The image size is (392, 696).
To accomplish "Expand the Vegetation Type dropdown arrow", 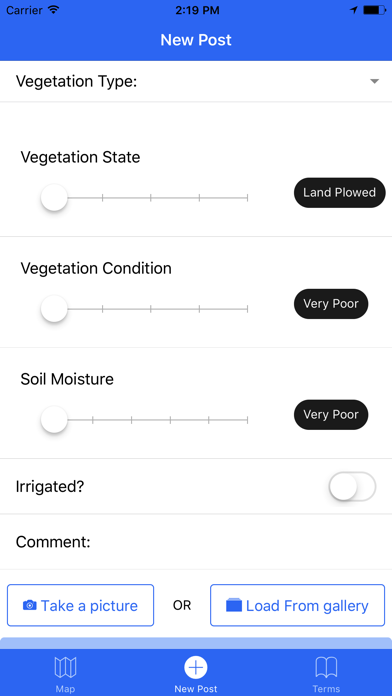I will pos(374,81).
